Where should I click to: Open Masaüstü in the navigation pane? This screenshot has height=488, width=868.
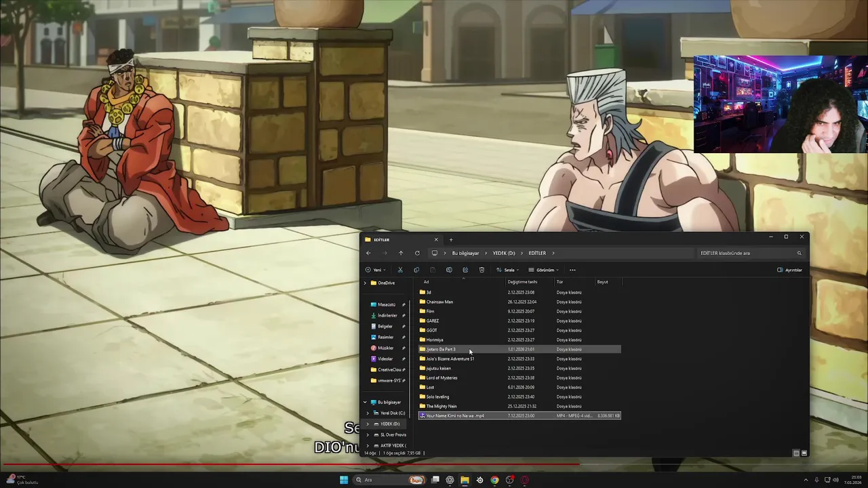387,304
